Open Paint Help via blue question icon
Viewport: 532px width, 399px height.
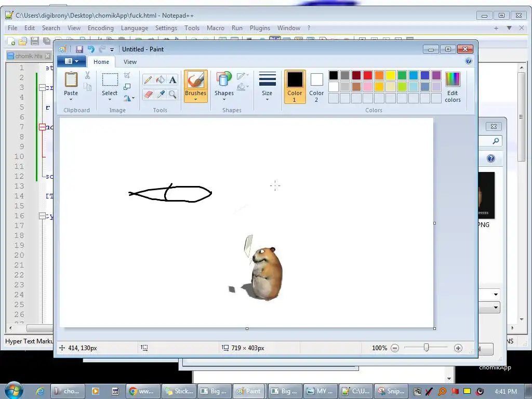pos(469,61)
